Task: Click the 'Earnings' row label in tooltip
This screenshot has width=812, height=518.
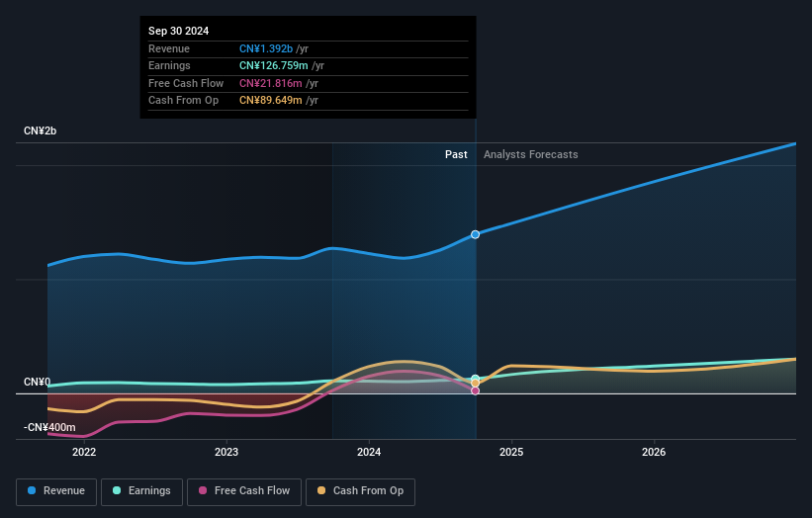Action: coord(169,65)
